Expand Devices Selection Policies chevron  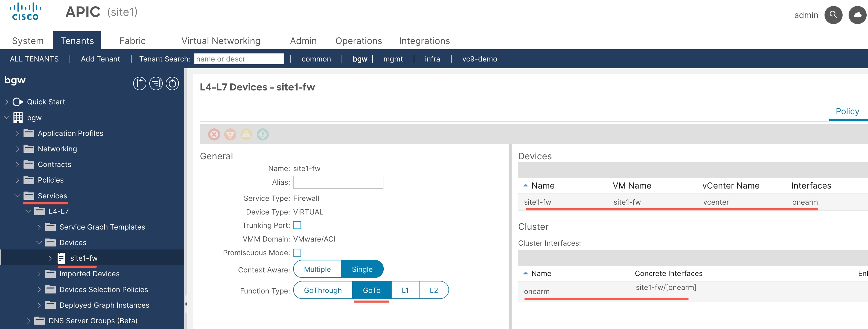tap(39, 290)
